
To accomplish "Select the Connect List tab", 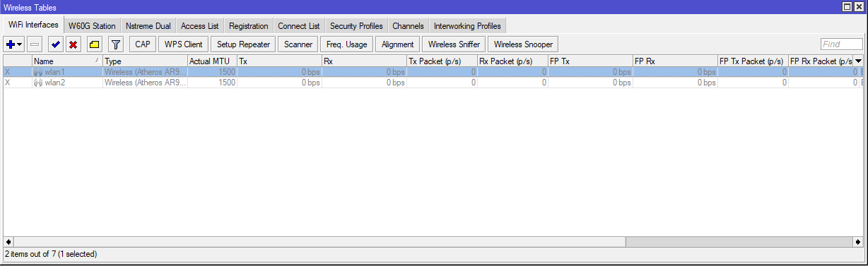I will click(299, 26).
